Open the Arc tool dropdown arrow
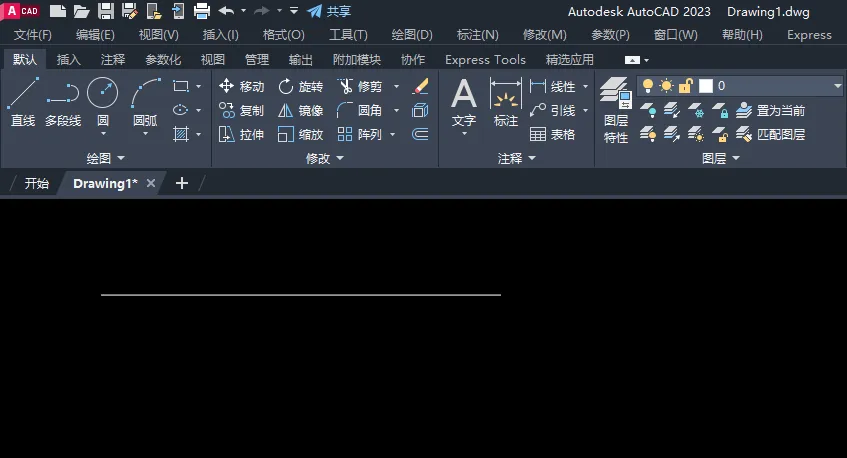Viewport: 847px width, 458px height. coord(145,133)
